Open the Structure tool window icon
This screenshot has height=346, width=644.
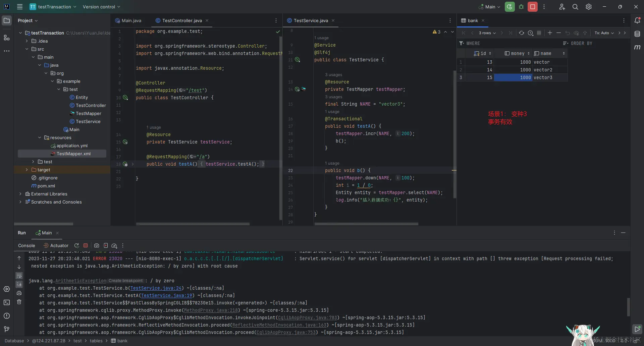tap(7, 38)
